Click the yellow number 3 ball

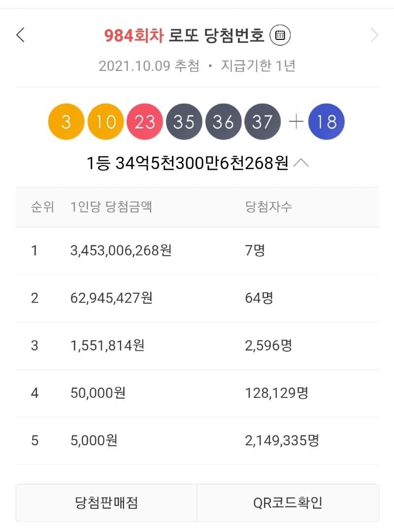pos(66,121)
